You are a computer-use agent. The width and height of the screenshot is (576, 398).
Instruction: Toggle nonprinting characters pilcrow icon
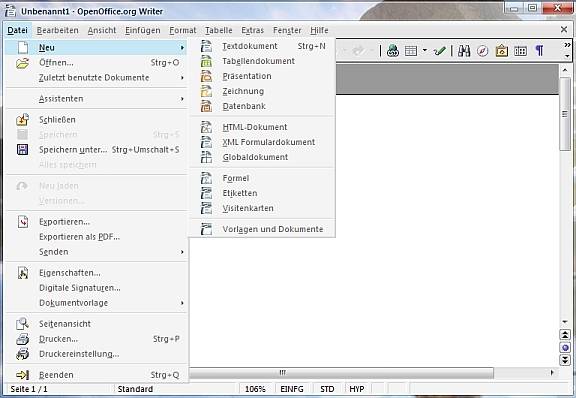pyautogui.click(x=539, y=51)
